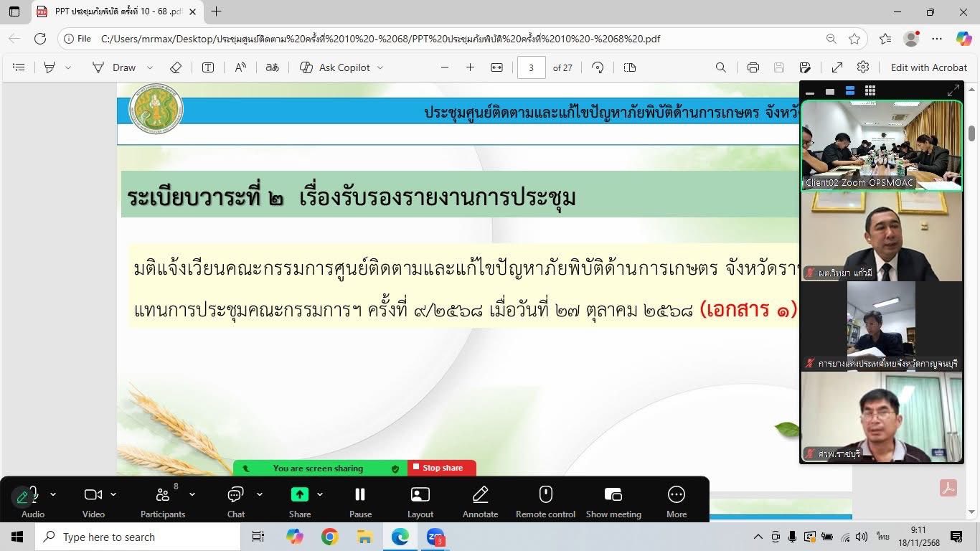Switch video panel to grid view
The height and width of the screenshot is (551, 980).
pyautogui.click(x=870, y=91)
